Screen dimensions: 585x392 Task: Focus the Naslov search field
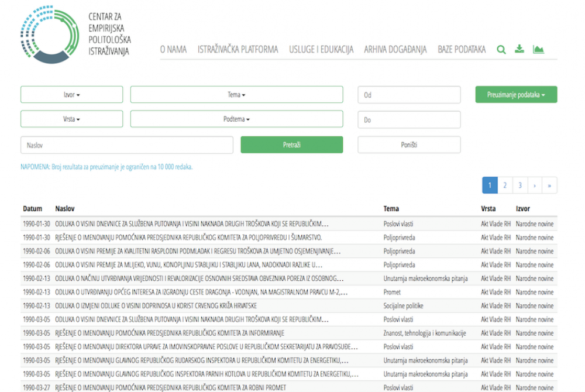point(127,145)
